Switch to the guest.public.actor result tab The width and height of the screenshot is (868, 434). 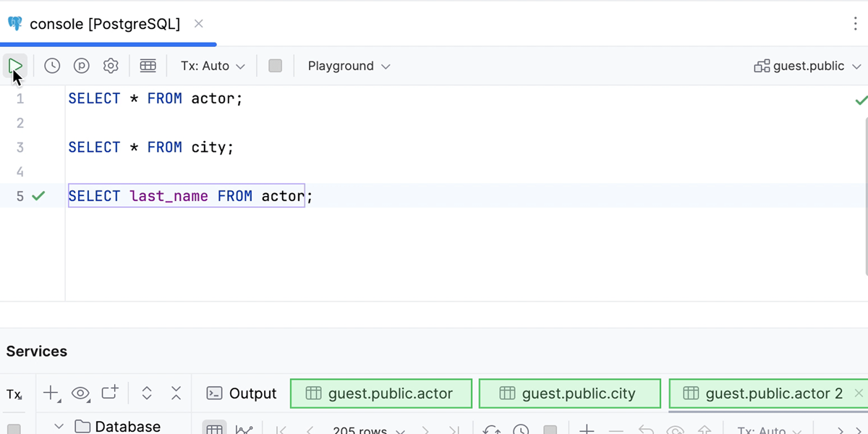pyautogui.click(x=381, y=393)
